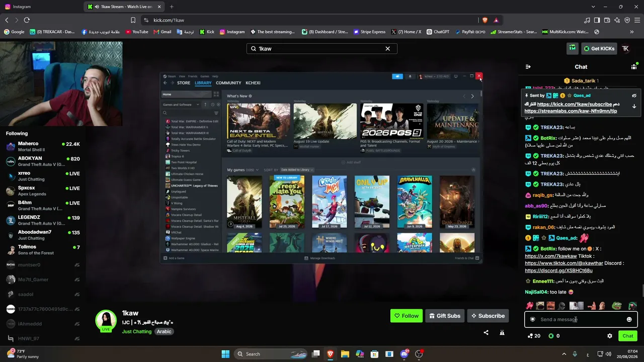644x362 pixels.
Task: Subscribe to the 1kaw channel
Action: (x=488, y=316)
